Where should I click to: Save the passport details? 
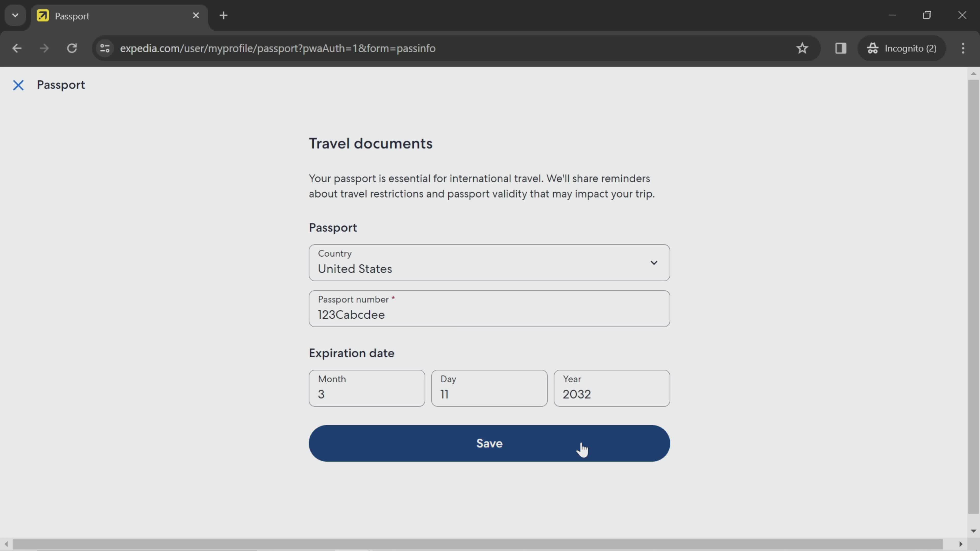coord(489,443)
